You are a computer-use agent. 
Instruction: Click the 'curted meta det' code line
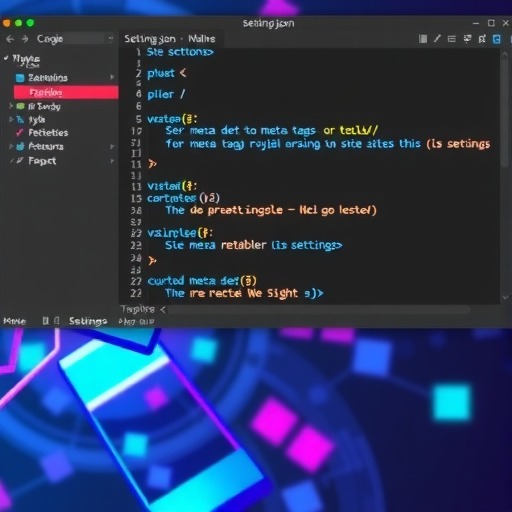[202, 281]
